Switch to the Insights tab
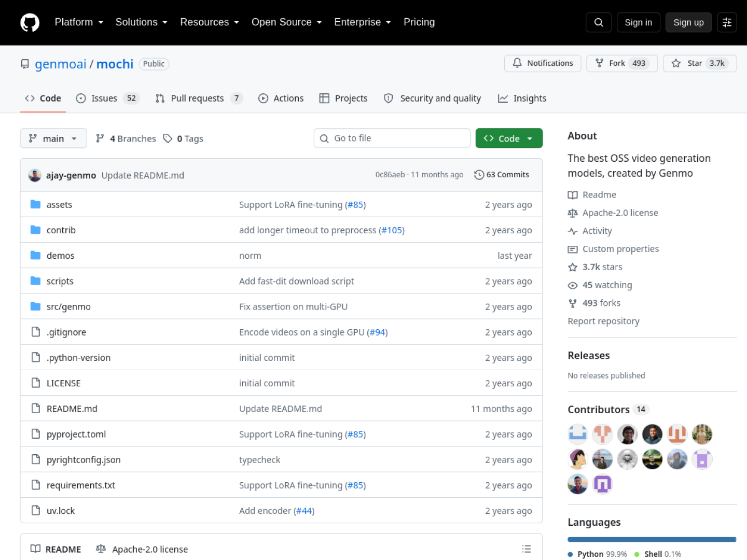The height and width of the screenshot is (560, 747). click(x=522, y=99)
